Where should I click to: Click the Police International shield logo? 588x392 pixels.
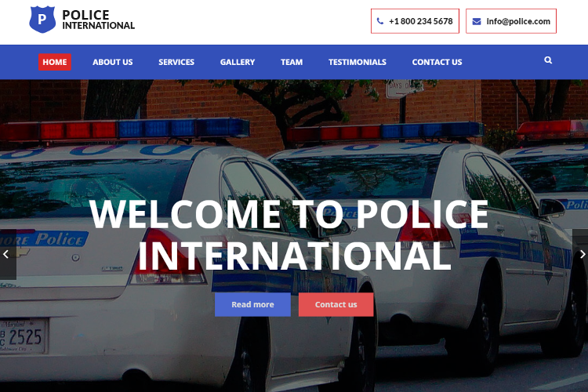42,19
